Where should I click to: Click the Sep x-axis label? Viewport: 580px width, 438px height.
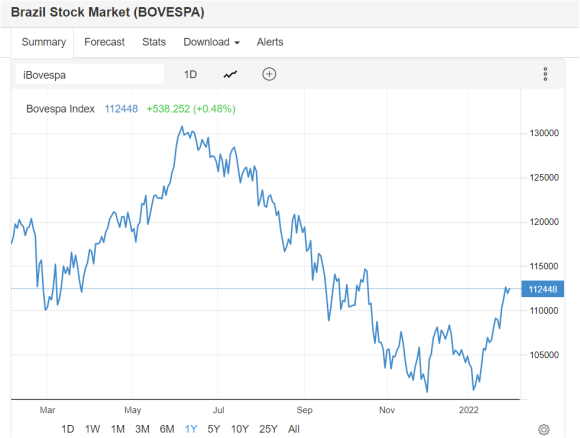pyautogui.click(x=304, y=410)
